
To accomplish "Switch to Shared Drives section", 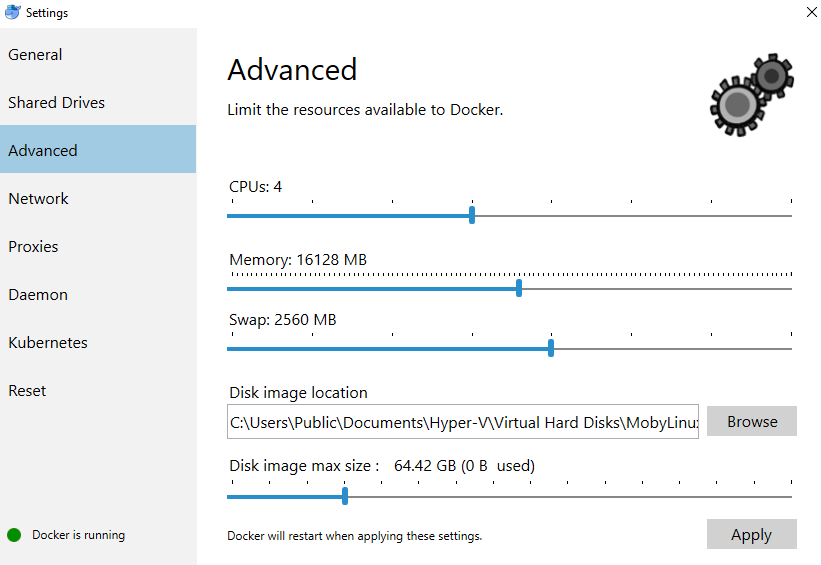I will [56, 103].
